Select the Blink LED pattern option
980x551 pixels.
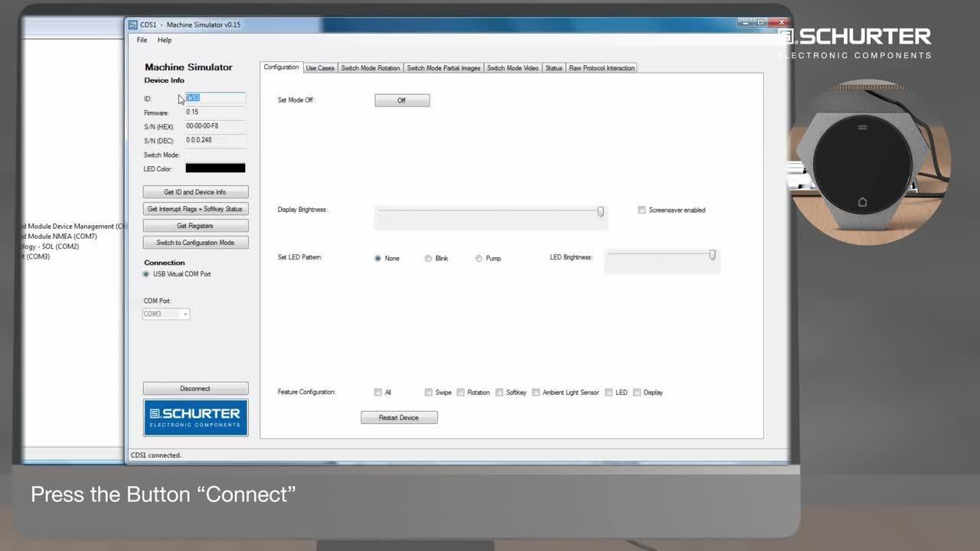(428, 259)
